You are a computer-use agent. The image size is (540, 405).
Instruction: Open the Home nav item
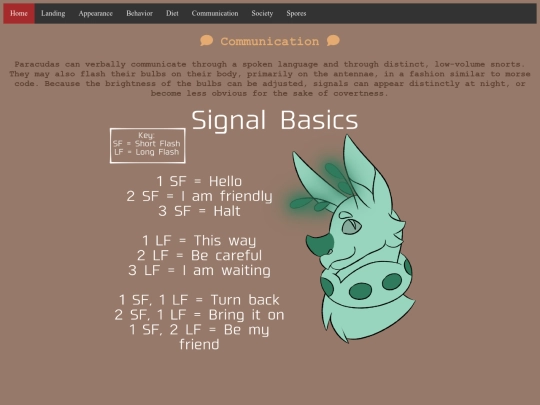pyautogui.click(x=19, y=13)
